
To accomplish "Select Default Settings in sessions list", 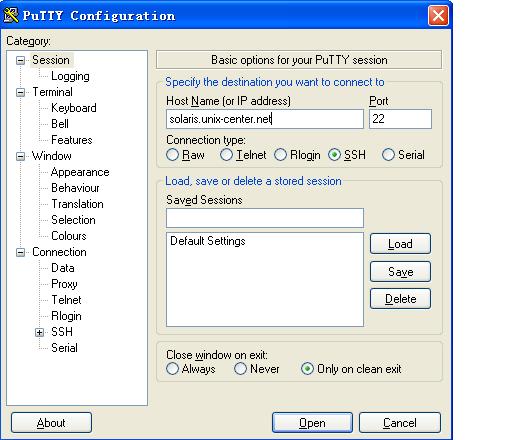I will click(x=208, y=241).
